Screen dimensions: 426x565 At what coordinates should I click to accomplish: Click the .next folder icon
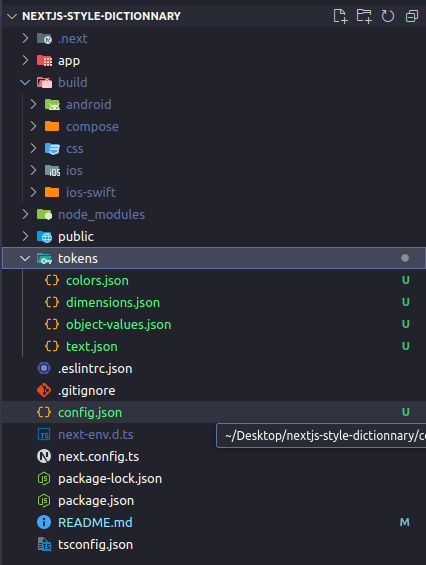click(44, 38)
